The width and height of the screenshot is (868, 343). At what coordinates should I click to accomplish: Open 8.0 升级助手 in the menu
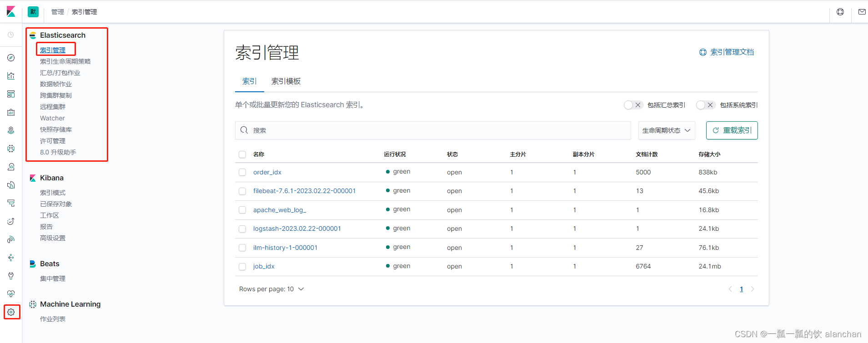point(58,152)
